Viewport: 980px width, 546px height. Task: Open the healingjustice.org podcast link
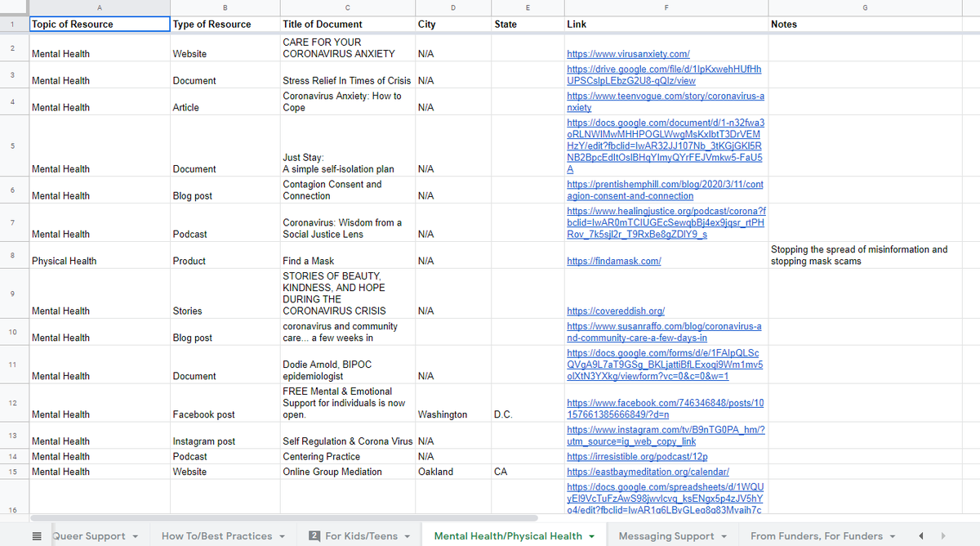coord(665,222)
